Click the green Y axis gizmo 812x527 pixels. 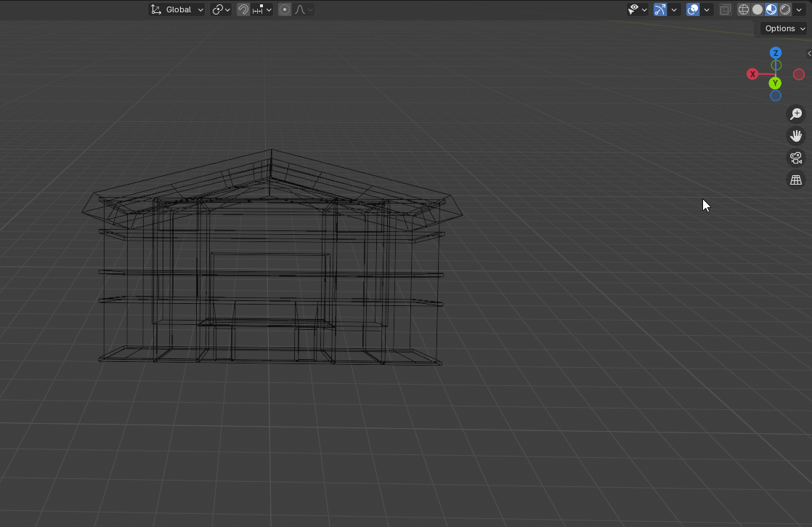[775, 83]
